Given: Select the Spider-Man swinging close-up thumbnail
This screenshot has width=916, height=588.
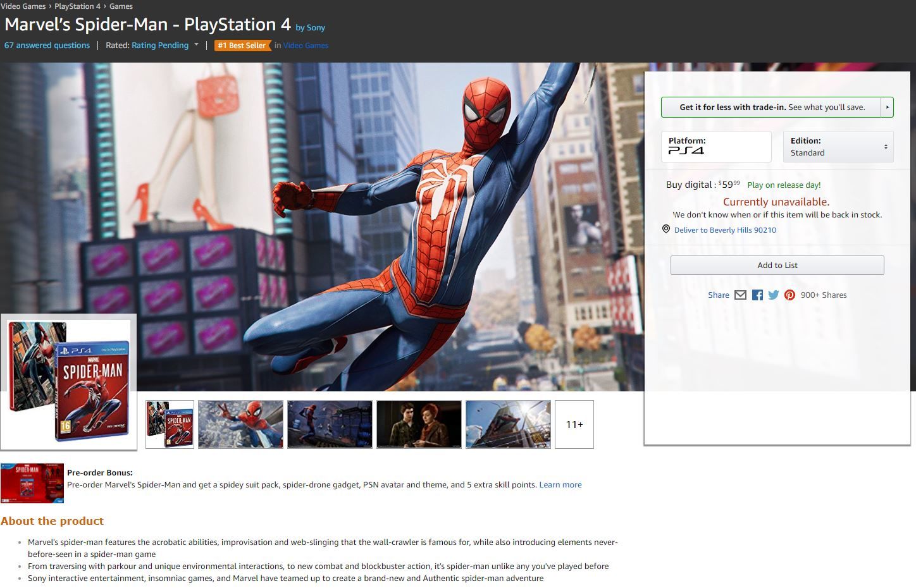Looking at the screenshot, I should click(240, 424).
